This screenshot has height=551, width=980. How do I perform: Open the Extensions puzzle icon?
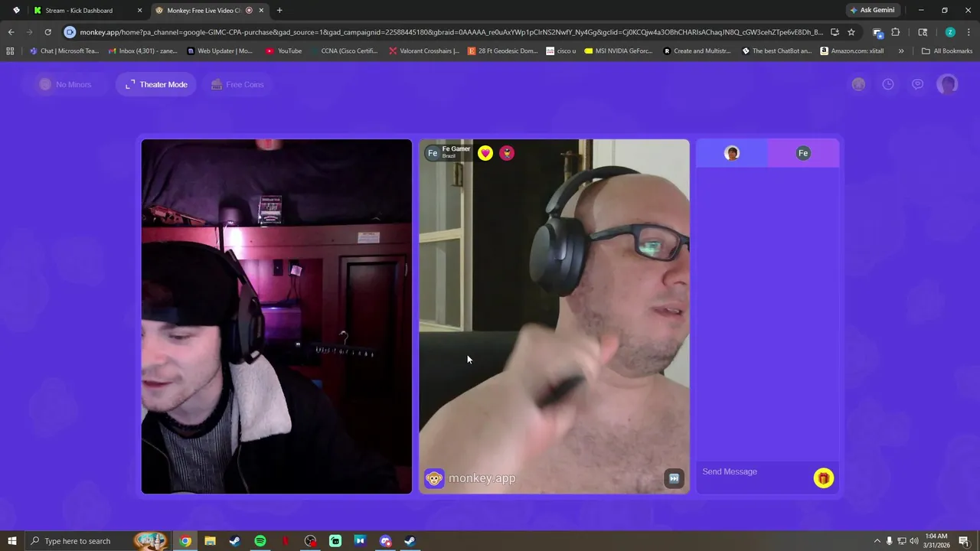895,32
